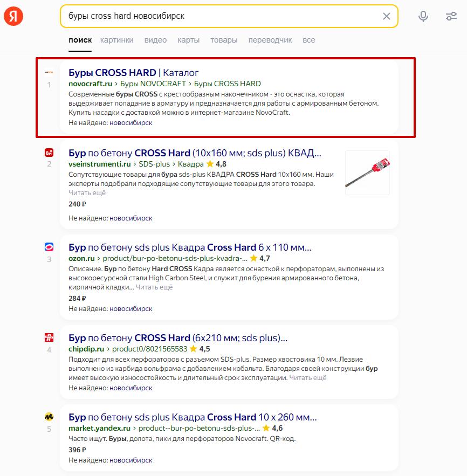Click the 396 ₽ price

[x=77, y=450]
